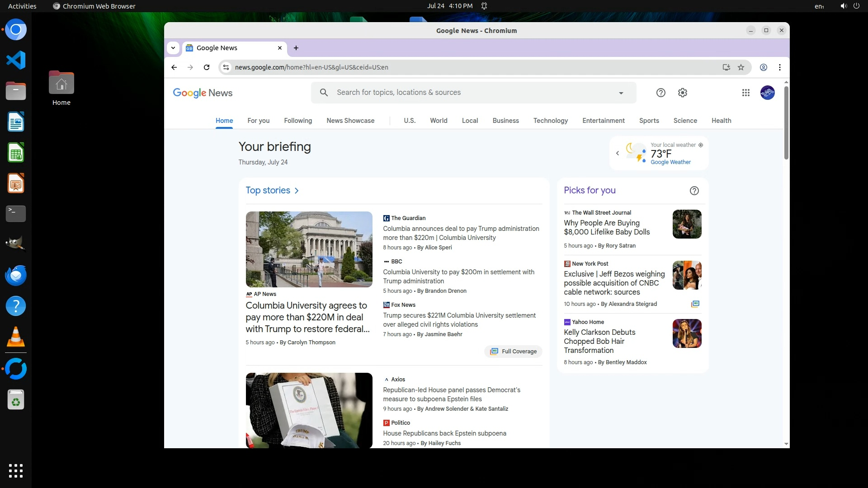Open Columbia University building thumbnail
Screen dimensions: 868x488
pos(309,249)
